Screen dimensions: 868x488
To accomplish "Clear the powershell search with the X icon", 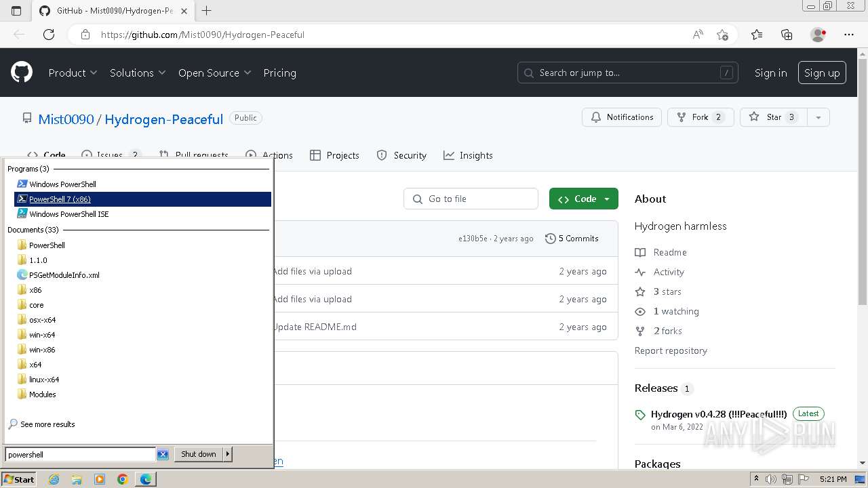I will pos(163,454).
